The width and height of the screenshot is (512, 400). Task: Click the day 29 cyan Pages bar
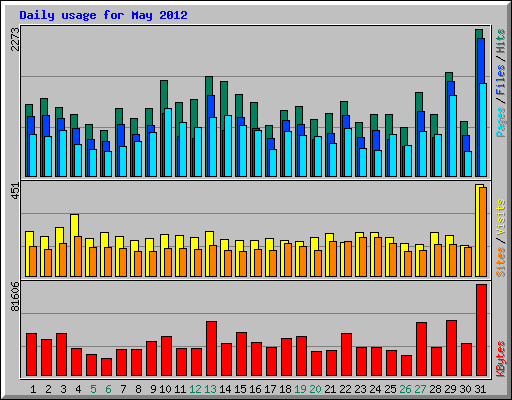point(453,136)
